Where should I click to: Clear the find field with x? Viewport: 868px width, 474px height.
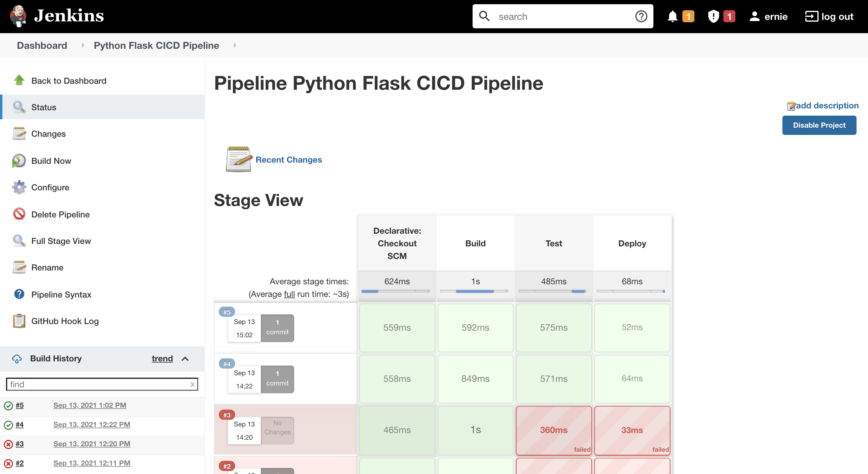[x=192, y=384]
